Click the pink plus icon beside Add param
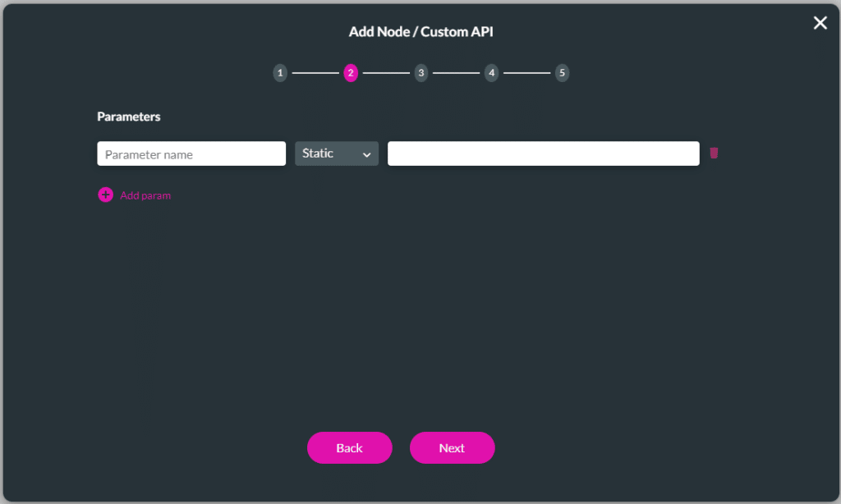 105,195
